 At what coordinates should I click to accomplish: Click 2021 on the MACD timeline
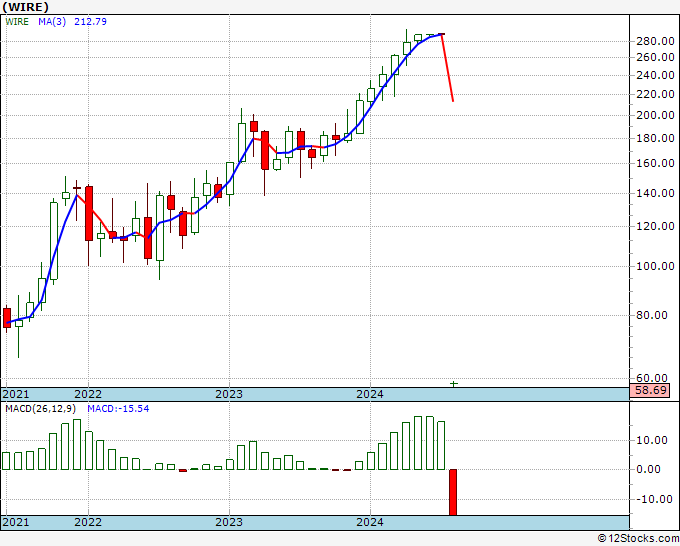point(16,522)
